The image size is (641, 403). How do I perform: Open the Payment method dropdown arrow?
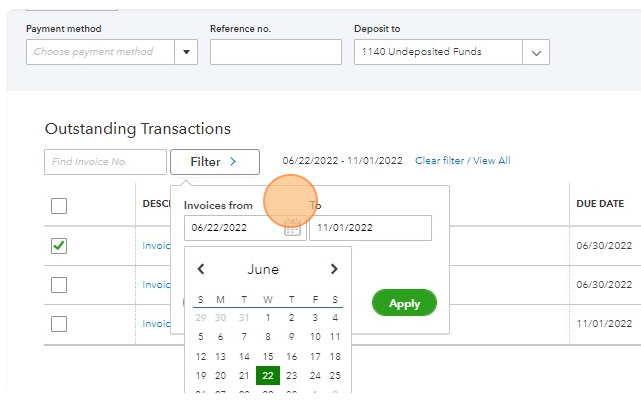point(186,52)
